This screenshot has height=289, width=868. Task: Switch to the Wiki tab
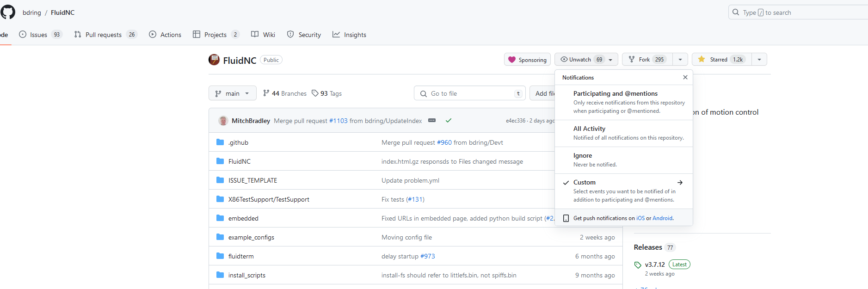tap(263, 35)
